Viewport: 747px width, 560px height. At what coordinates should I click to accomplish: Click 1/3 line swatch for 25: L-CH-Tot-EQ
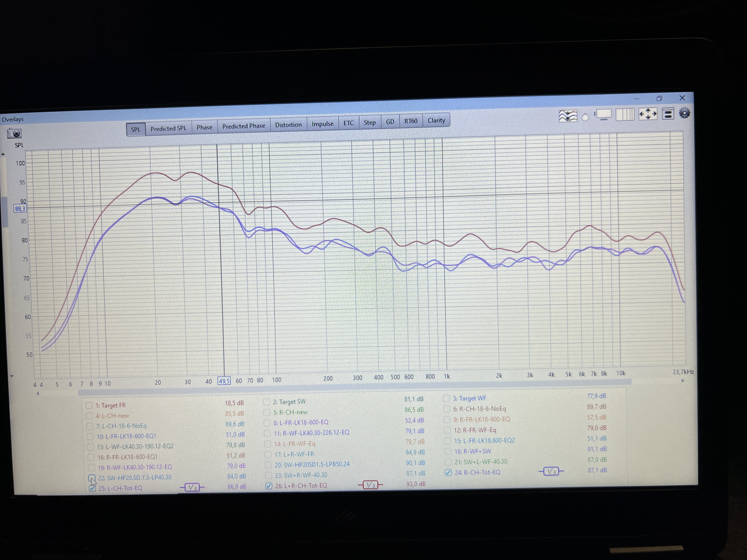(192, 487)
